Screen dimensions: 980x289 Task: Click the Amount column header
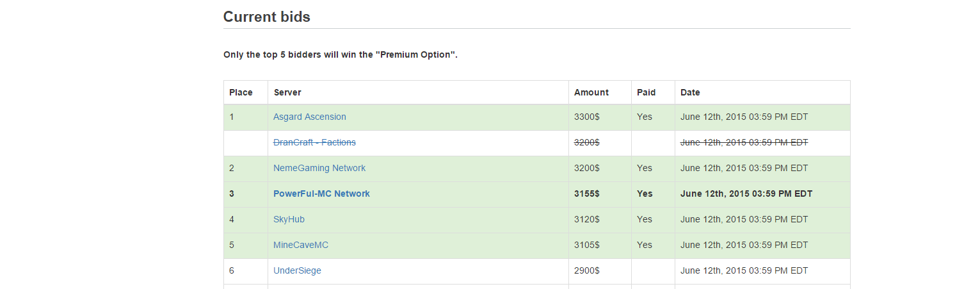(x=591, y=92)
